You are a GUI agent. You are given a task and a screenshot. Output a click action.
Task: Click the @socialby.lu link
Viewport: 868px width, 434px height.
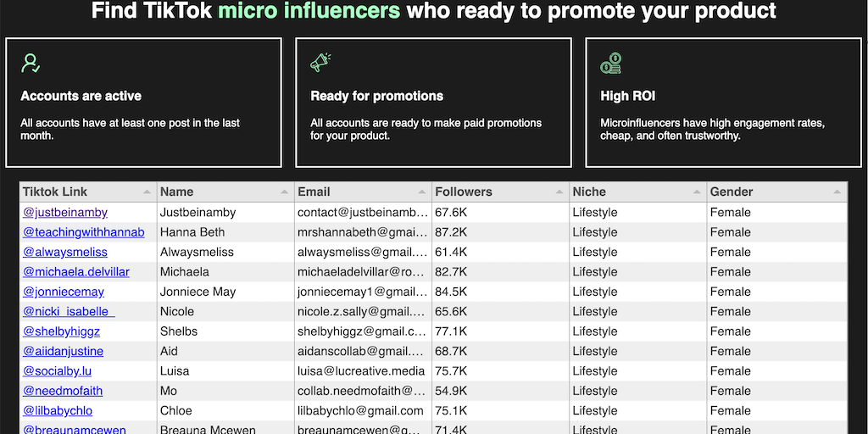tap(57, 371)
